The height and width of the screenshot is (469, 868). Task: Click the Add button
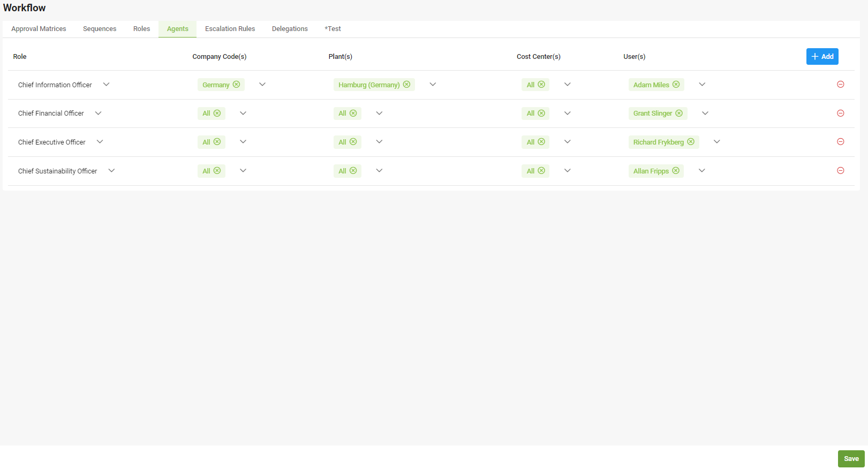(822, 56)
